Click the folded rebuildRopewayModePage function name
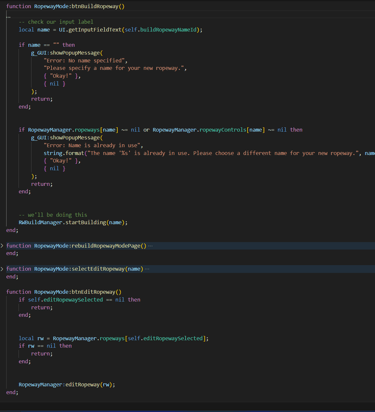Screen dimensions: 375x412 point(106,246)
